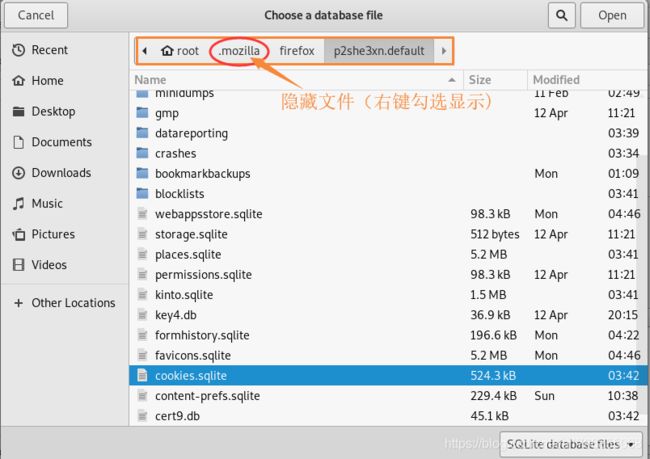Click the bookmarkbackups folder icon
The width and height of the screenshot is (650, 459).
click(x=142, y=173)
